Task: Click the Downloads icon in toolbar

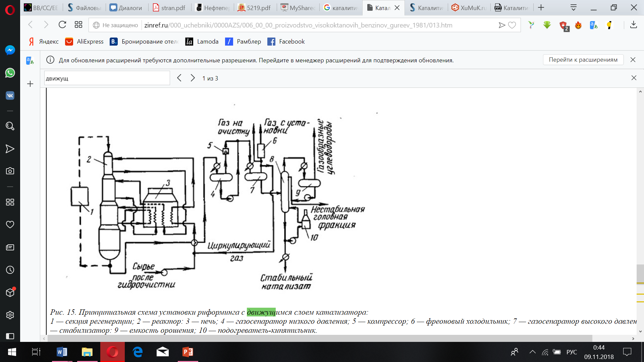Action: 633,25
